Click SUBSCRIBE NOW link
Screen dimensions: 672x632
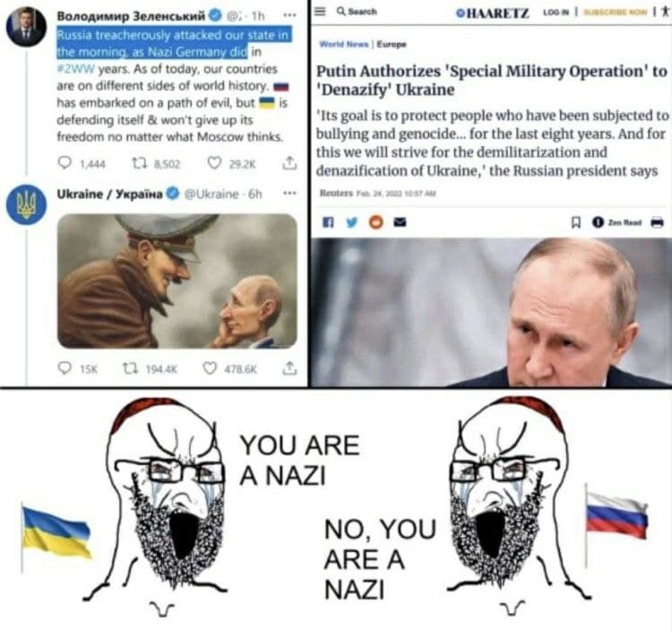click(x=616, y=12)
